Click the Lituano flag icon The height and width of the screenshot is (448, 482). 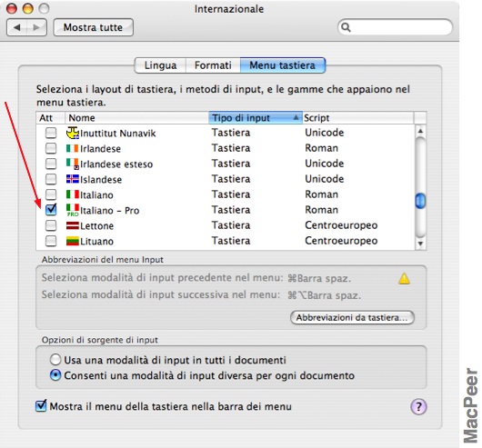73,241
